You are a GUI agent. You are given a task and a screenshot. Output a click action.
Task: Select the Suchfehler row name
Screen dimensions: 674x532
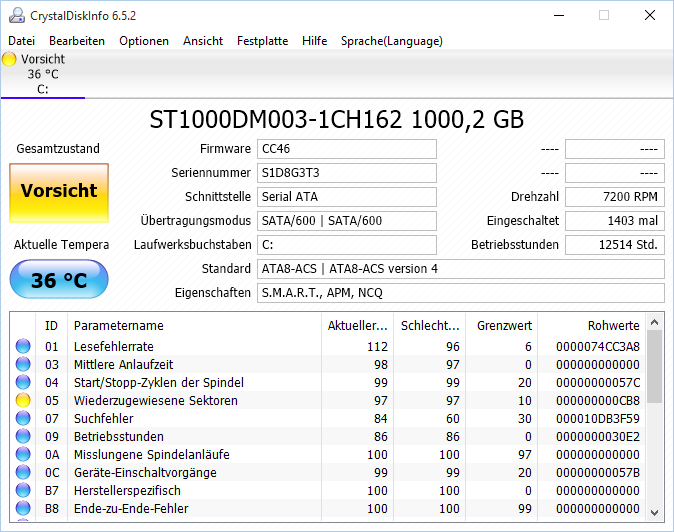pos(104,419)
